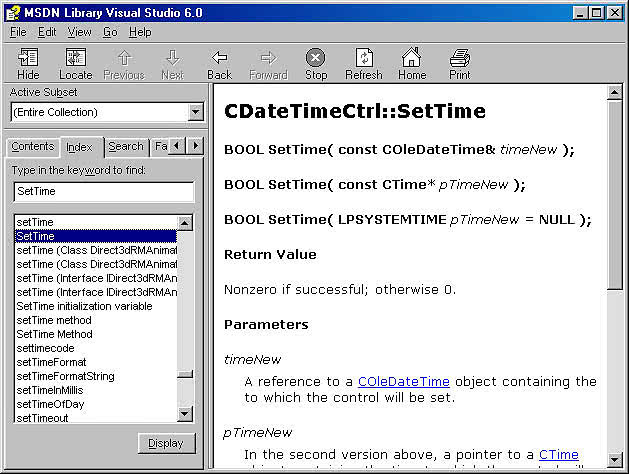Click topic pane scroll up arrow
This screenshot has width=629, height=474.
614,93
